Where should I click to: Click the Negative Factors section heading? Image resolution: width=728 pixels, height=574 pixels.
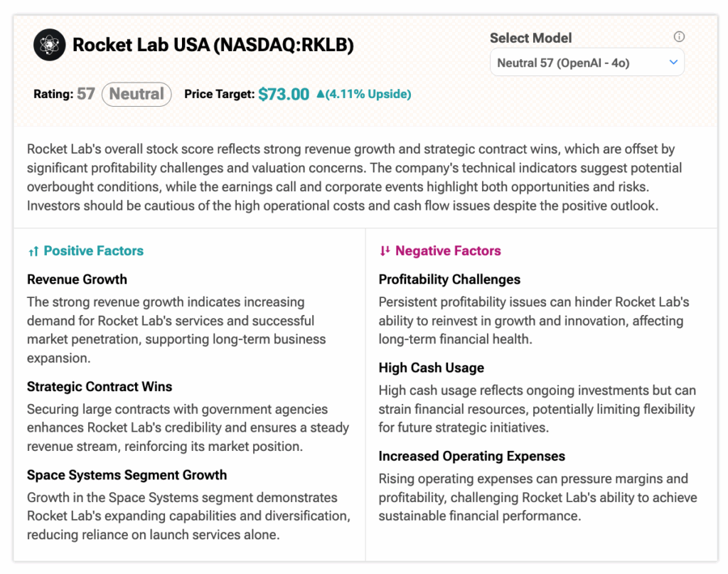coord(448,251)
